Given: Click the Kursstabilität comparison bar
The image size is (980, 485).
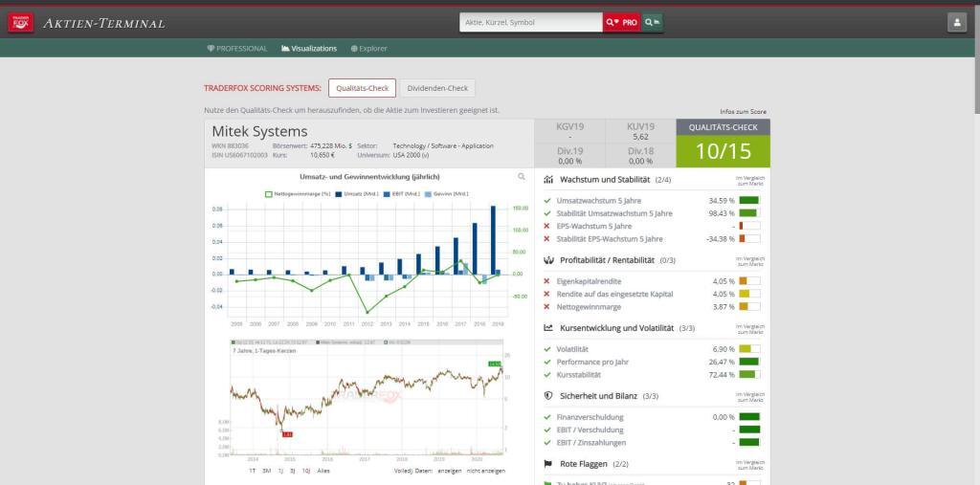Looking at the screenshot, I should pyautogui.click(x=749, y=375).
